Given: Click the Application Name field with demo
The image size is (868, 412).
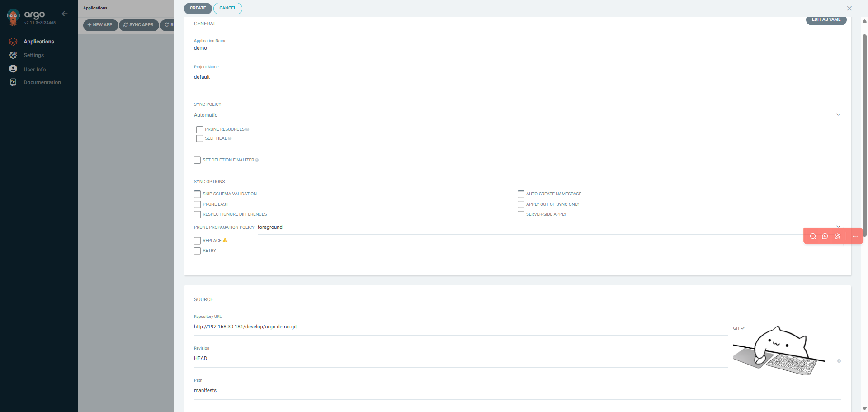Looking at the screenshot, I should [517, 48].
